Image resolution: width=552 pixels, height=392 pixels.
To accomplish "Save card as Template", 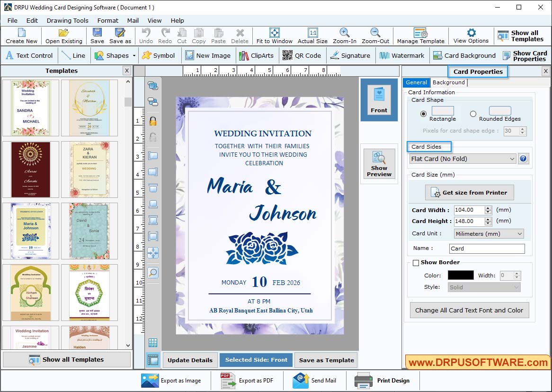I will coord(326,360).
